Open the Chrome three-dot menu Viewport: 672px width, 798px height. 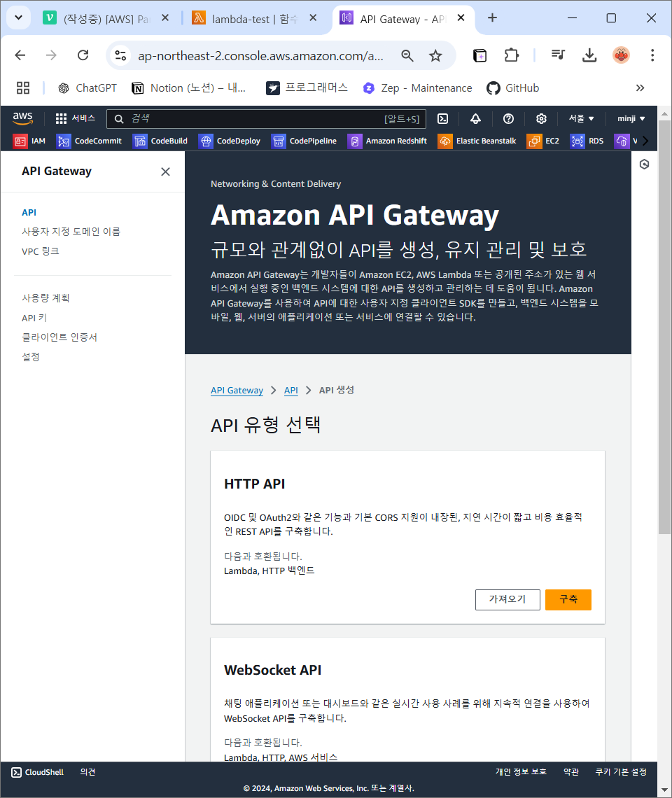point(652,55)
